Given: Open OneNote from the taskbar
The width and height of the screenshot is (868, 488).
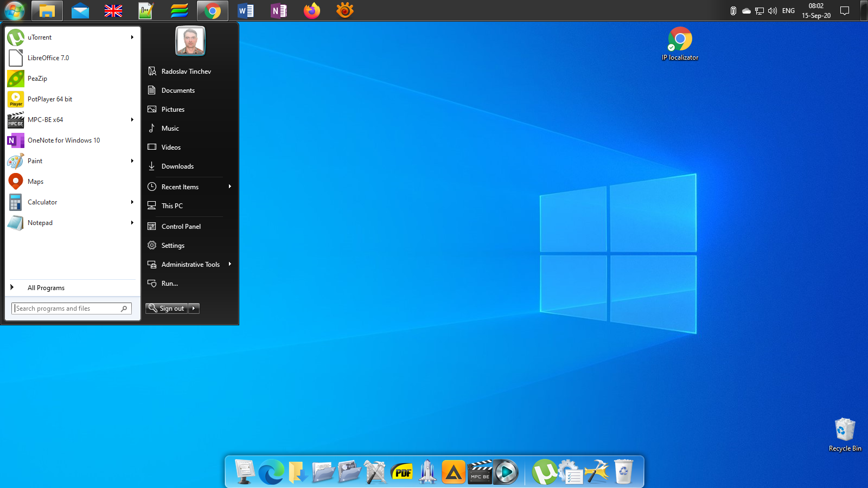Looking at the screenshot, I should [x=279, y=10].
